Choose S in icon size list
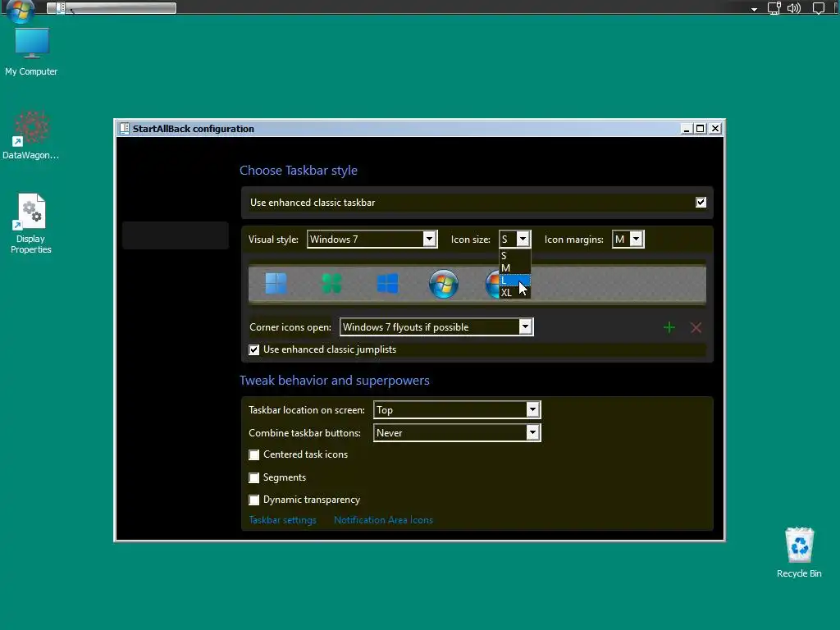The width and height of the screenshot is (840, 630). 514,256
